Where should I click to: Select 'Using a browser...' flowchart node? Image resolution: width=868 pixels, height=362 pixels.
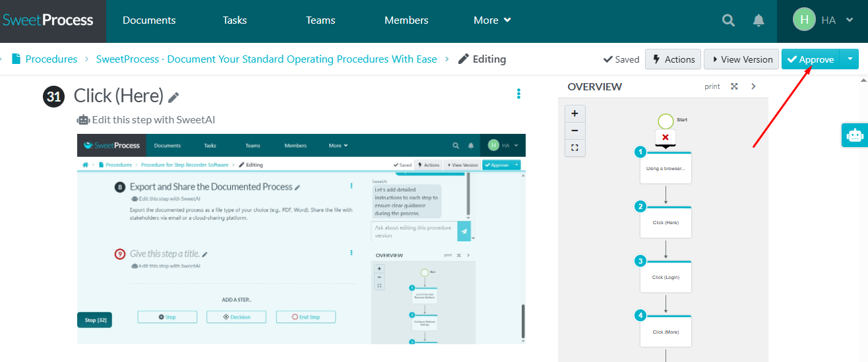[666, 168]
